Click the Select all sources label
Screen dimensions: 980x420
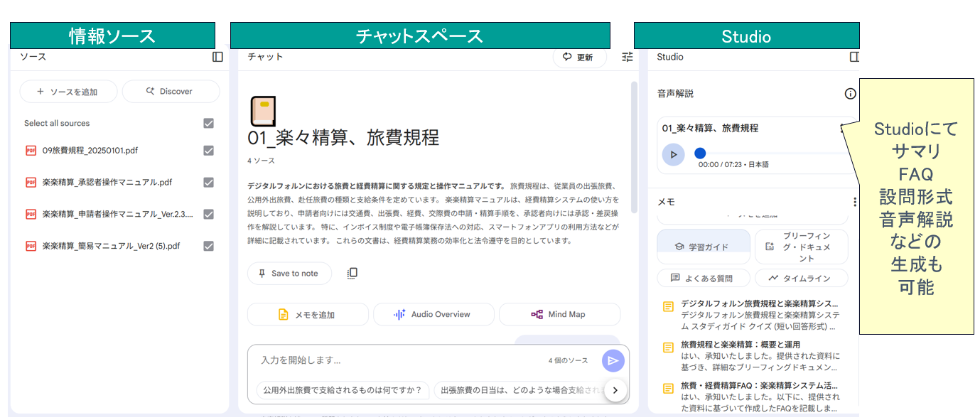click(57, 123)
